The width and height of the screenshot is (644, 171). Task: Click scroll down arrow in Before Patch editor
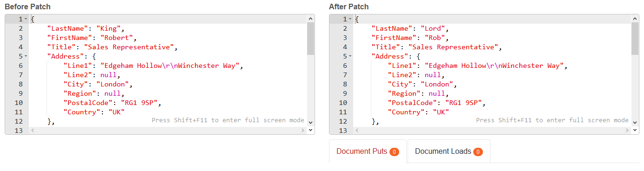[x=311, y=122]
